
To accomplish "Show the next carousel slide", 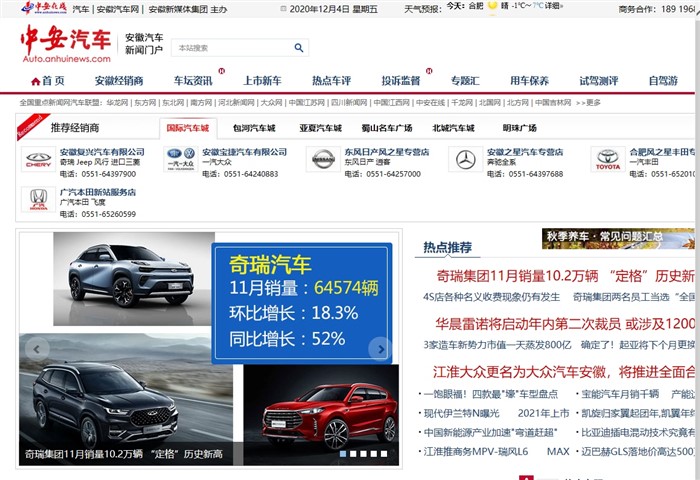I will click(380, 349).
